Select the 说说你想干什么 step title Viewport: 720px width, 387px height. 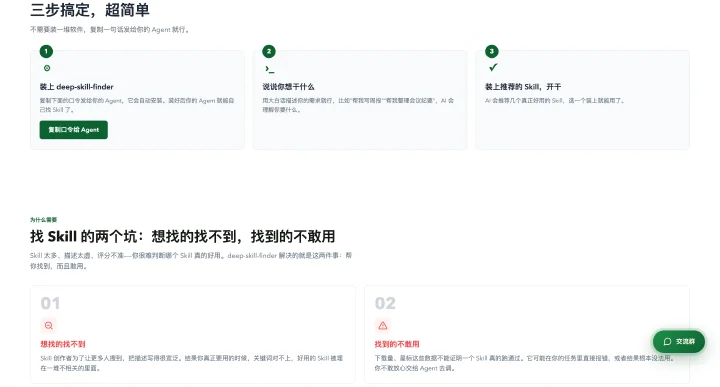[x=288, y=87]
